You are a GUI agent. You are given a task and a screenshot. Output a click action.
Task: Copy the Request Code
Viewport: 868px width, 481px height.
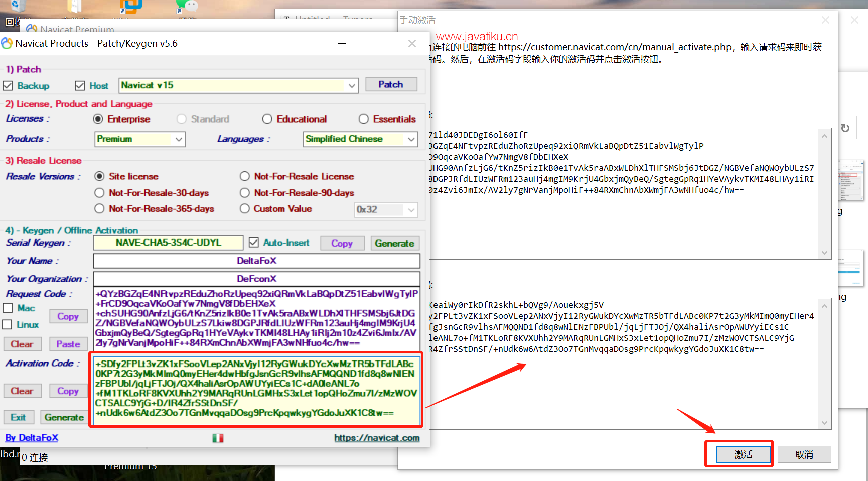coord(68,316)
